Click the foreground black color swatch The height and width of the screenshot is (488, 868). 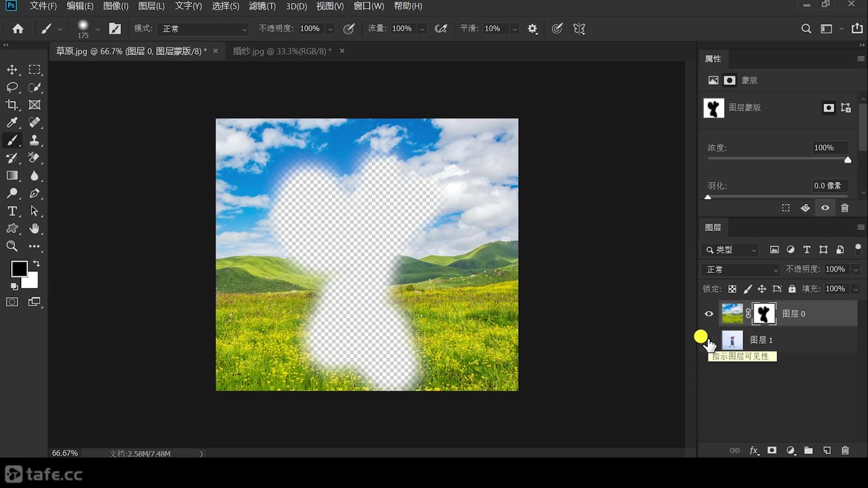[x=19, y=268]
